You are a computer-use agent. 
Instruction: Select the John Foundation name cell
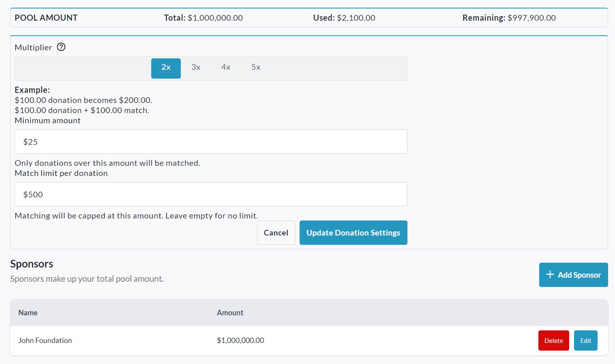45,340
